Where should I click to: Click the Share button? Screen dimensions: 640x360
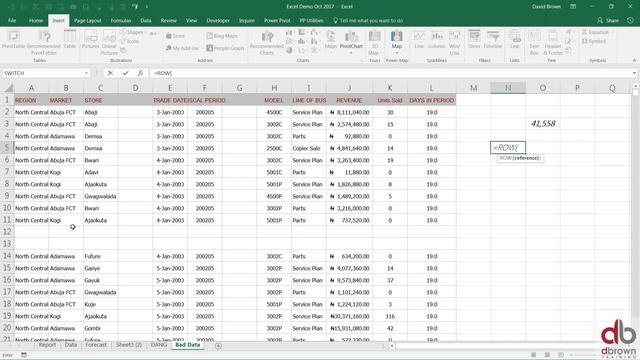coord(608,20)
